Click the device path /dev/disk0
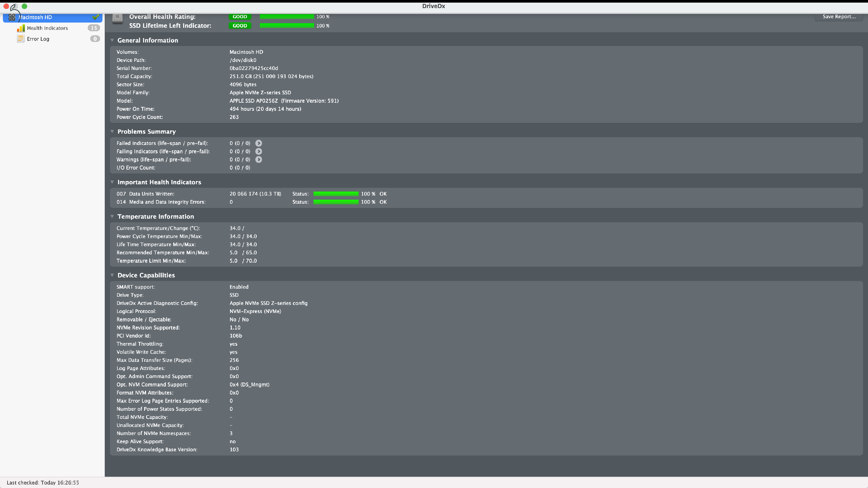Screen dimensions: 868x488 243,60
